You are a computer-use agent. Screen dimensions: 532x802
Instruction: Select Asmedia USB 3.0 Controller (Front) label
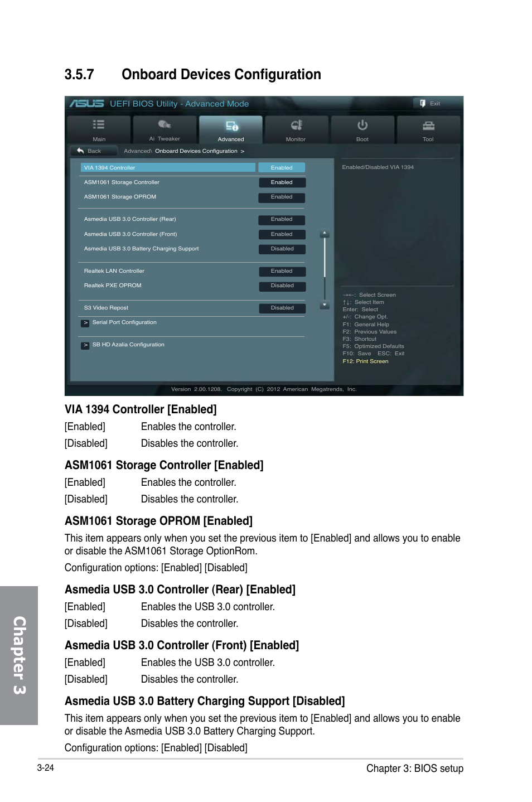click(130, 234)
